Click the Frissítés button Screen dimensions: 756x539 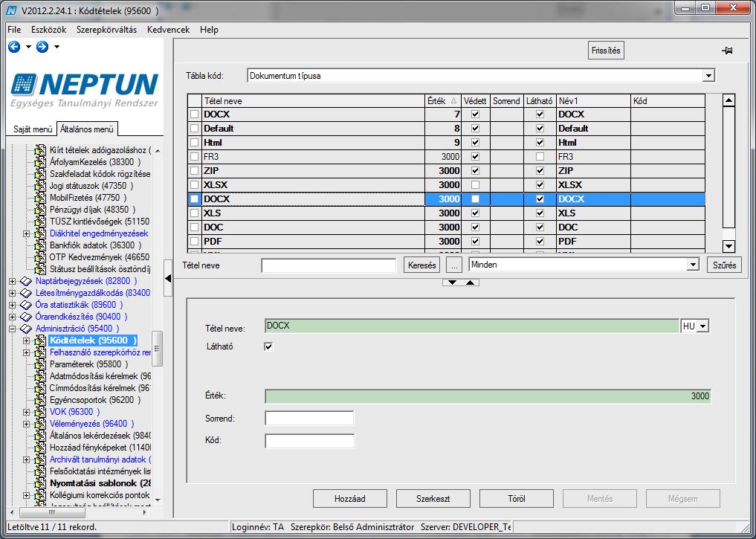(x=606, y=50)
